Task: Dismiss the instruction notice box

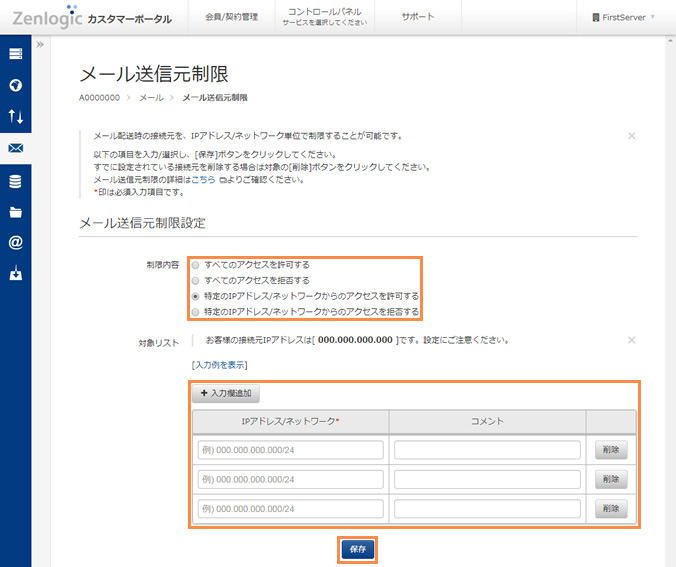Action: click(x=632, y=136)
